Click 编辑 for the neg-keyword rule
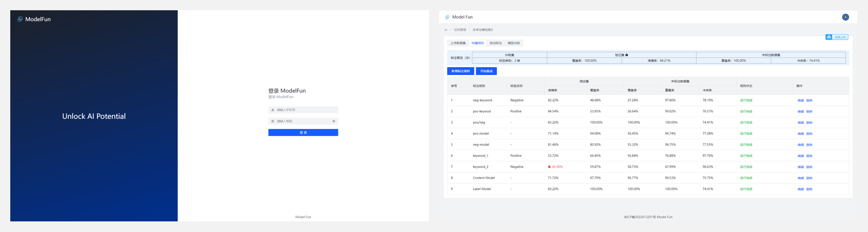This screenshot has width=868, height=232. [x=800, y=100]
